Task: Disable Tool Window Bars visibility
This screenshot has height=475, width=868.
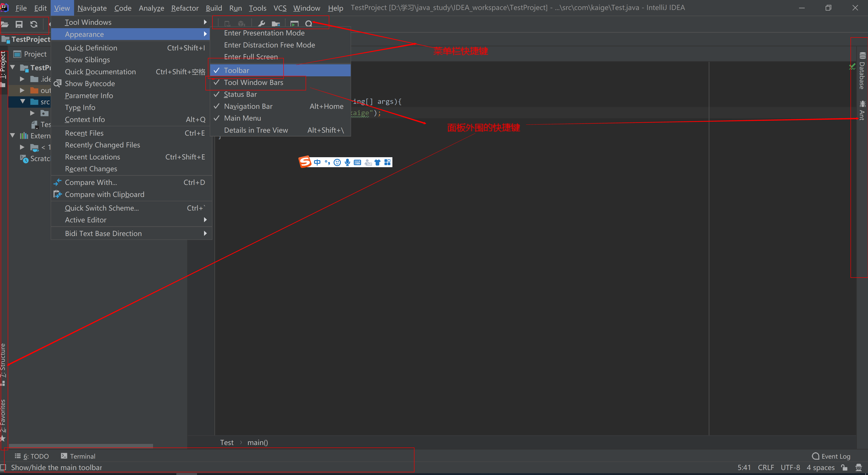Action: pyautogui.click(x=253, y=82)
